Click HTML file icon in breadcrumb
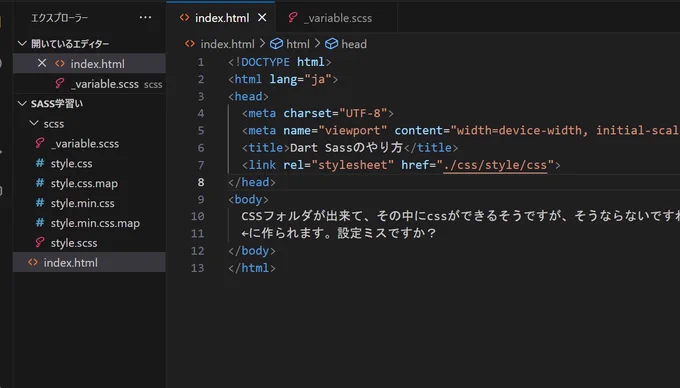This screenshot has width=680, height=388. 190,43
